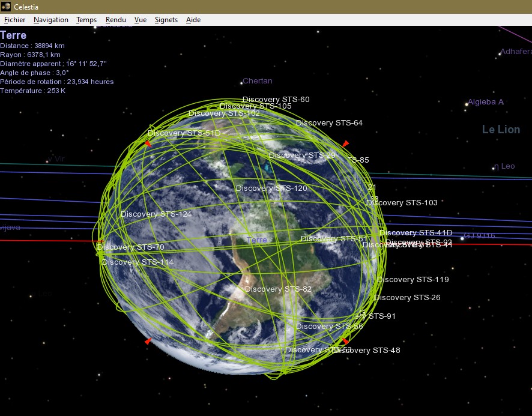The width and height of the screenshot is (532, 416).
Task: Select the Discovery STS-60 label
Action: [x=276, y=100]
